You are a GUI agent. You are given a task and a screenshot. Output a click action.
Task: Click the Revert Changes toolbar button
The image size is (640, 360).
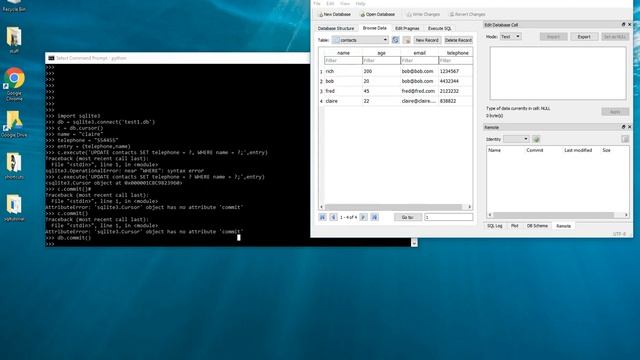coord(467,14)
